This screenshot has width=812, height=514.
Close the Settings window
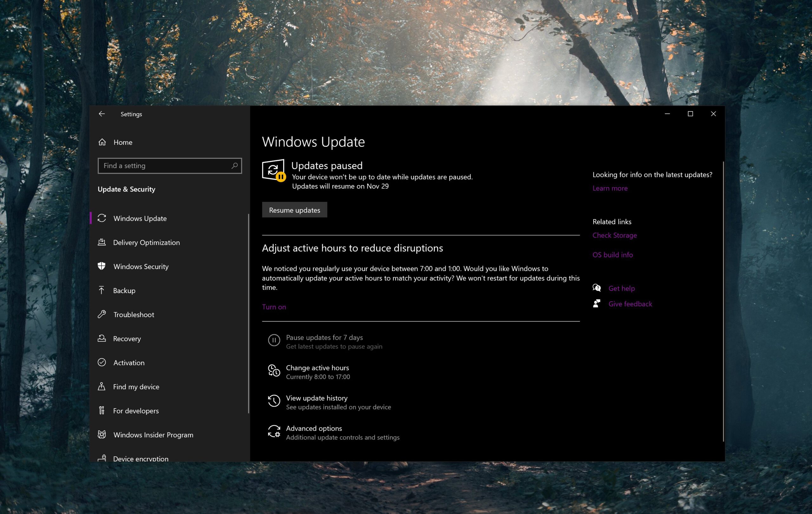(713, 114)
